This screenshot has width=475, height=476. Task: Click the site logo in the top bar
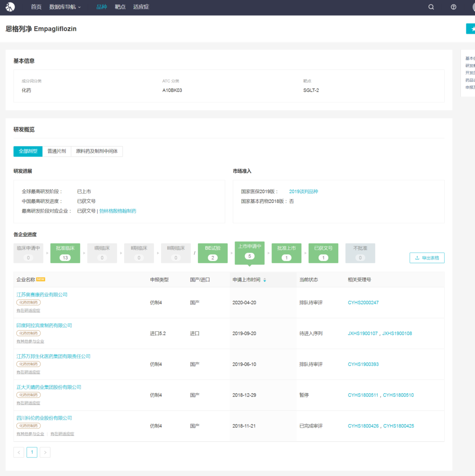click(x=10, y=7)
